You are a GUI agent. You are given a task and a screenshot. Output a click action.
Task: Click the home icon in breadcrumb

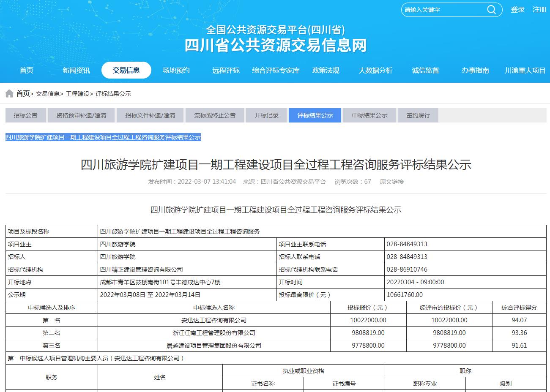tap(9, 93)
